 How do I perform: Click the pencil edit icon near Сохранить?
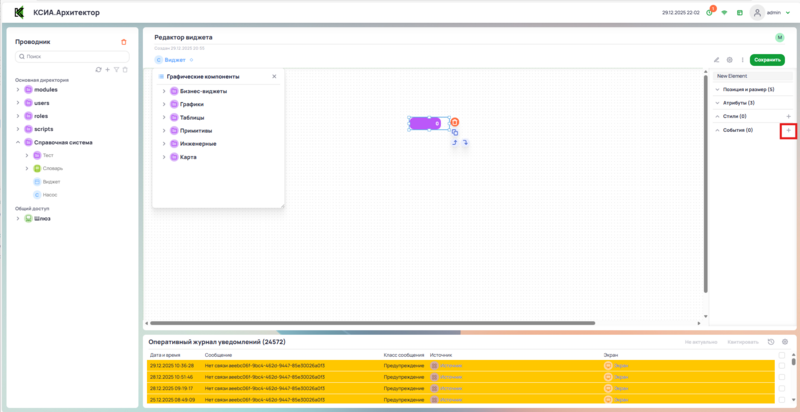tap(716, 60)
